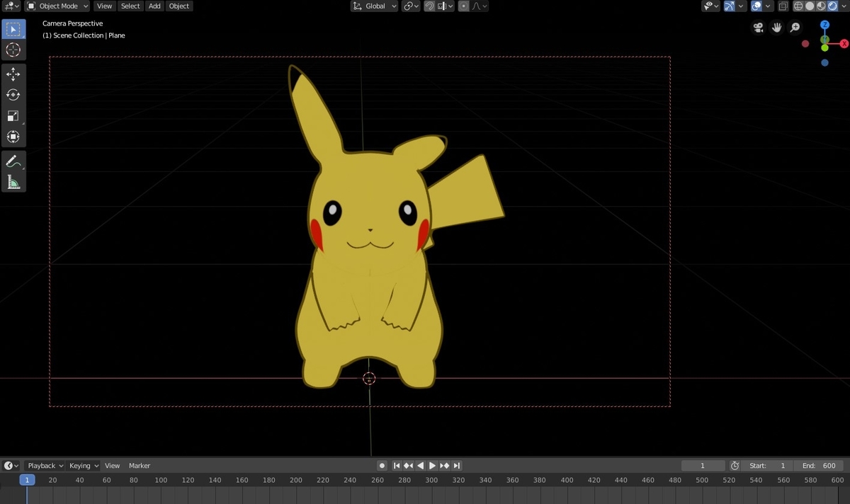Select the Annotate tool

(13, 161)
